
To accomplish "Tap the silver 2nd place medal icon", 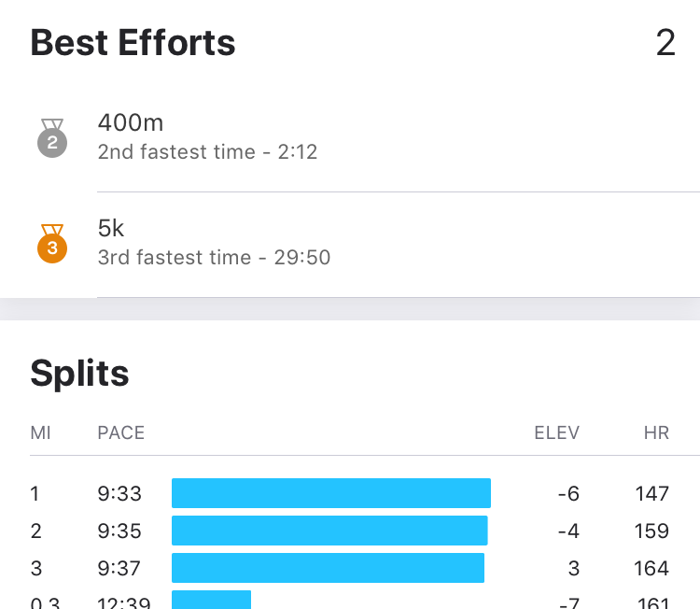I will tap(52, 138).
